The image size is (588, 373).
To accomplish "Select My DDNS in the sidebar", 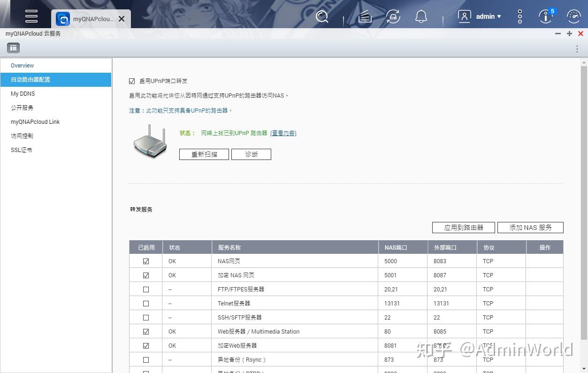I will click(23, 93).
